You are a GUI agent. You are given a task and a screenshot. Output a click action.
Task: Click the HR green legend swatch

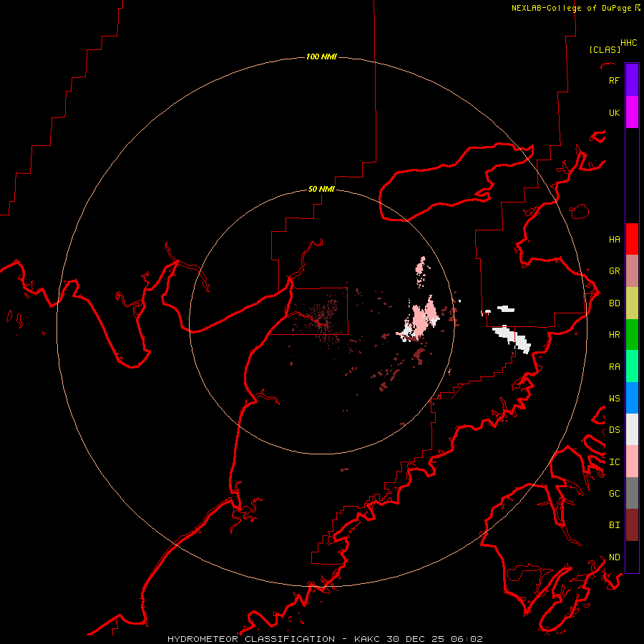(x=632, y=334)
